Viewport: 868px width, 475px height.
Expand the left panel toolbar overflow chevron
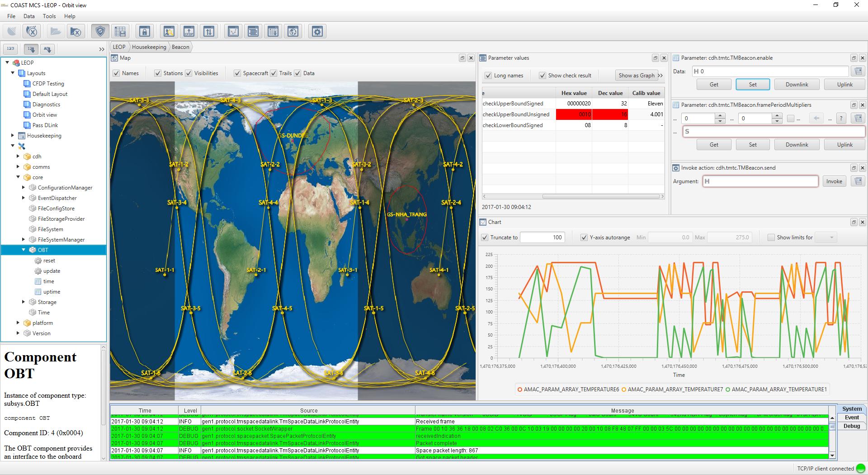point(102,49)
